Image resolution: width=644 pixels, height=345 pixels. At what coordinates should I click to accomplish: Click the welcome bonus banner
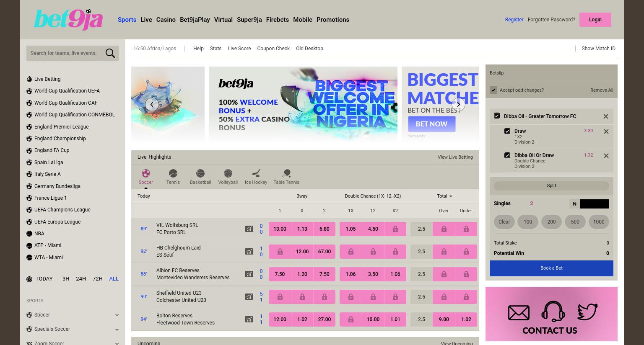[303, 104]
